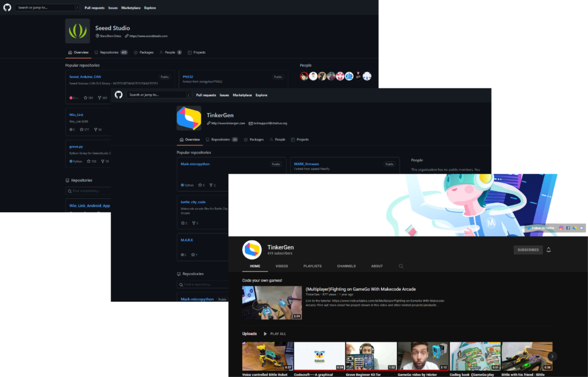Open the Packages tab on TinkerGen's GitHub page

tap(254, 140)
